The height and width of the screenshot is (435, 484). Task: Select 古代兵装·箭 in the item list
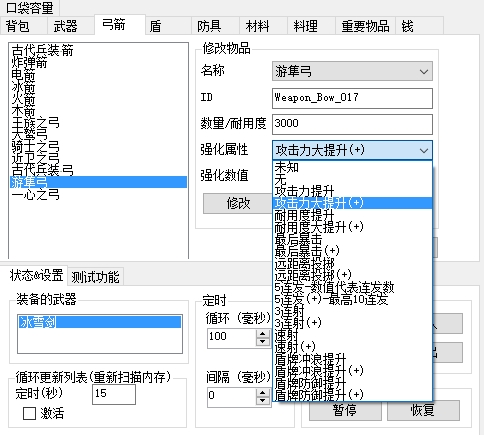point(98,51)
